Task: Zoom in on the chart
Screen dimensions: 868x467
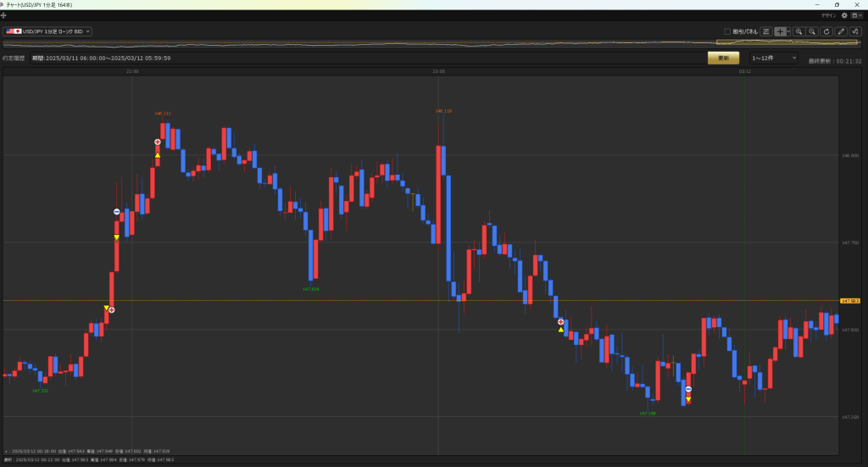Action: [799, 31]
